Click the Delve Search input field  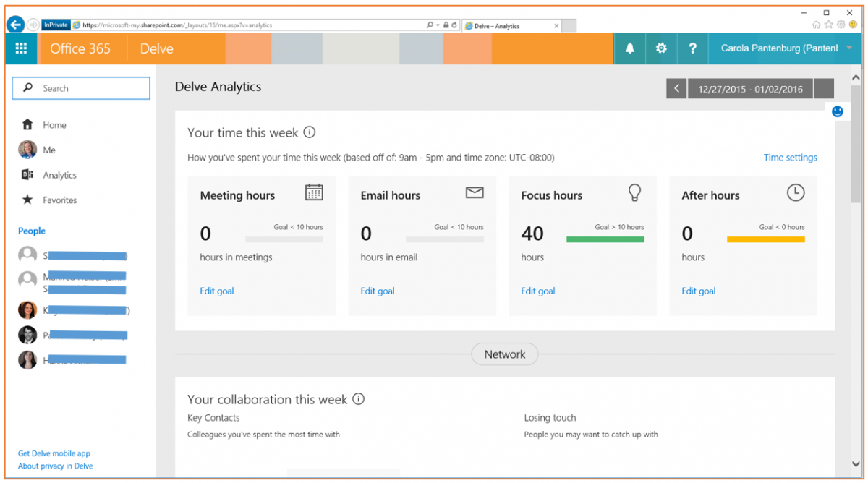[x=81, y=88]
